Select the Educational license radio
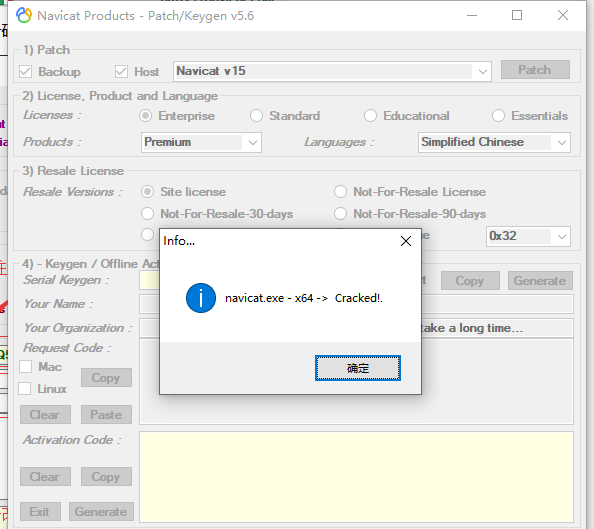This screenshot has height=529, width=594. pyautogui.click(x=370, y=116)
